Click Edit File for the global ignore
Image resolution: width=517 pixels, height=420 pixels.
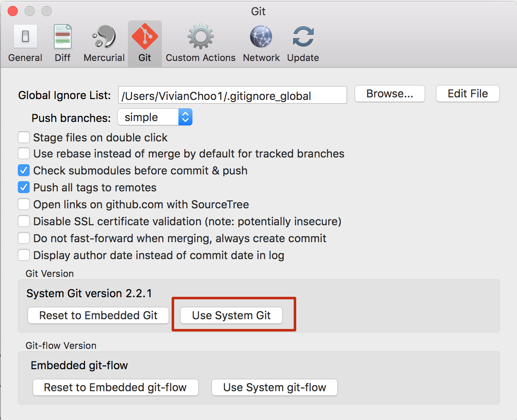pyautogui.click(x=467, y=94)
